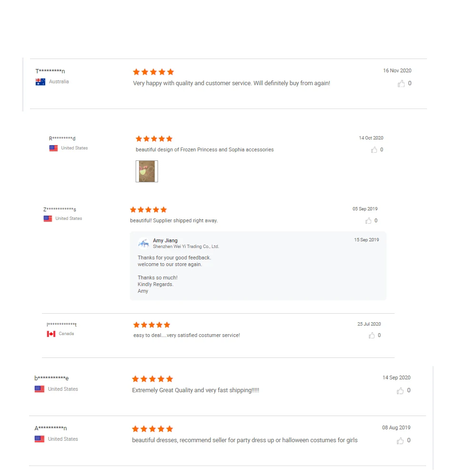This screenshot has height=476, width=476.
Task: Click Amy Jiang's seller avatar
Action: pyautogui.click(x=143, y=243)
